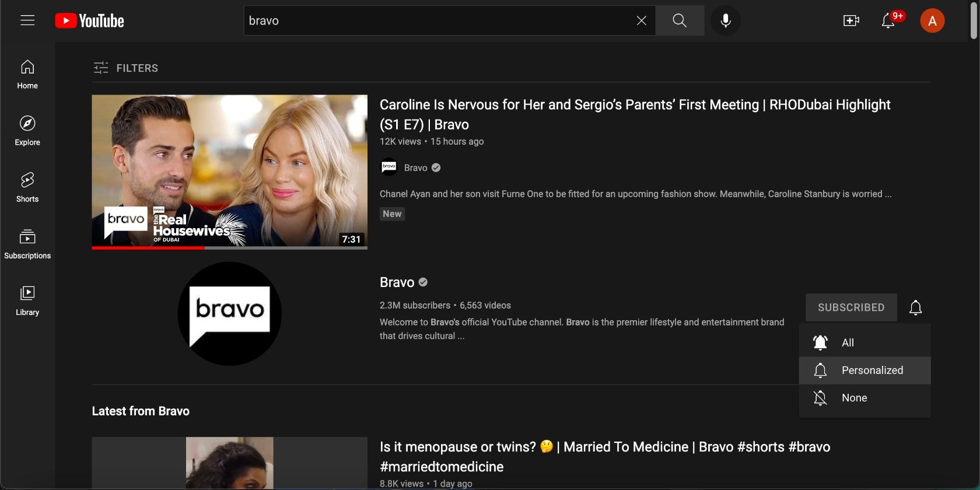Open Library in the sidebar
This screenshot has width=980, height=490.
tap(27, 300)
